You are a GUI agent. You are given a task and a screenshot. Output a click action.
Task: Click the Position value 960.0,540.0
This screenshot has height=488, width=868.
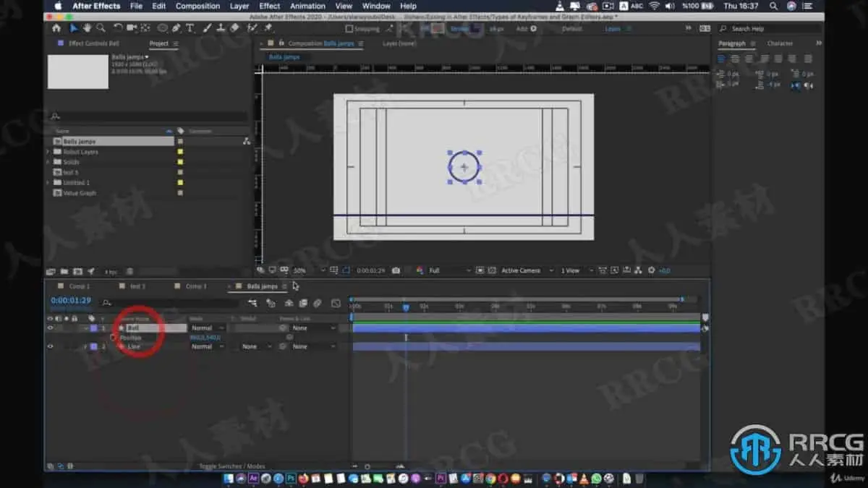click(x=205, y=338)
